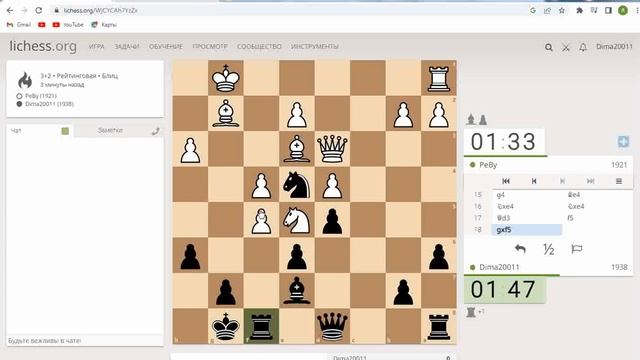Step forward one move button
Viewport: 640px width, 360px height.
562,181
